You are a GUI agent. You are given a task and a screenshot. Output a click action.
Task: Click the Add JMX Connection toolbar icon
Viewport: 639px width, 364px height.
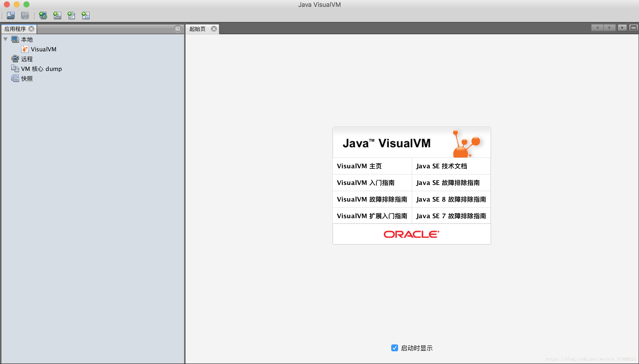[57, 15]
